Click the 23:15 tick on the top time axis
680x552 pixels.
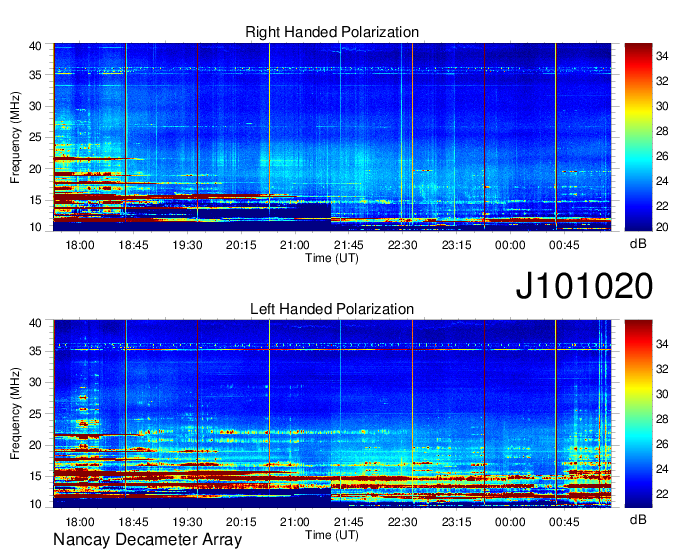(x=457, y=245)
